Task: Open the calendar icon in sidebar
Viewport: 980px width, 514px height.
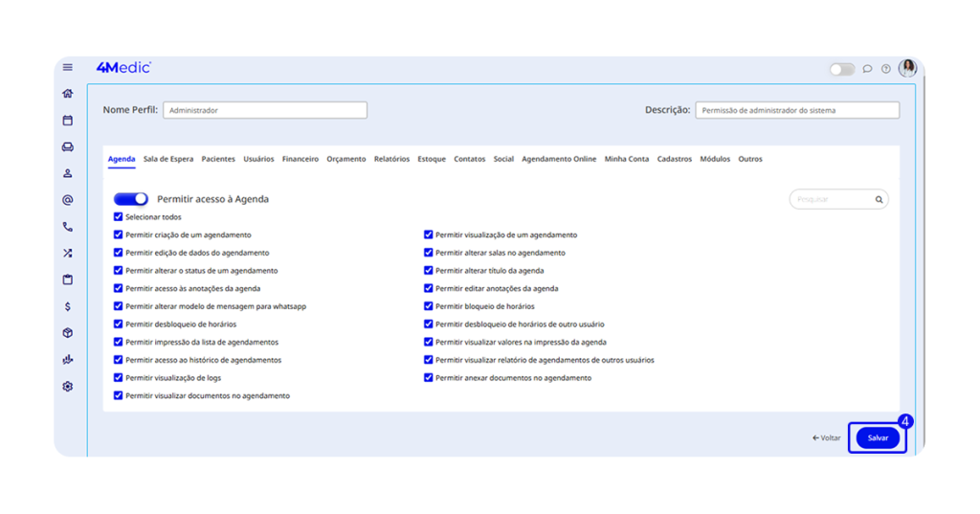Action: pyautogui.click(x=68, y=121)
